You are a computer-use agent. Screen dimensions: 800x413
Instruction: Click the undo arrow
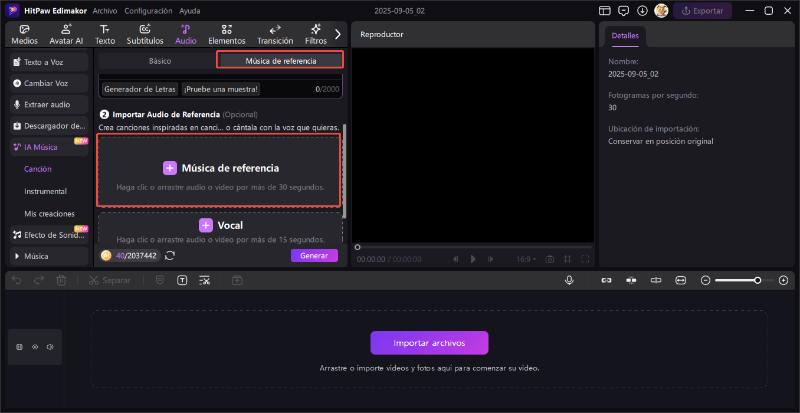point(16,280)
